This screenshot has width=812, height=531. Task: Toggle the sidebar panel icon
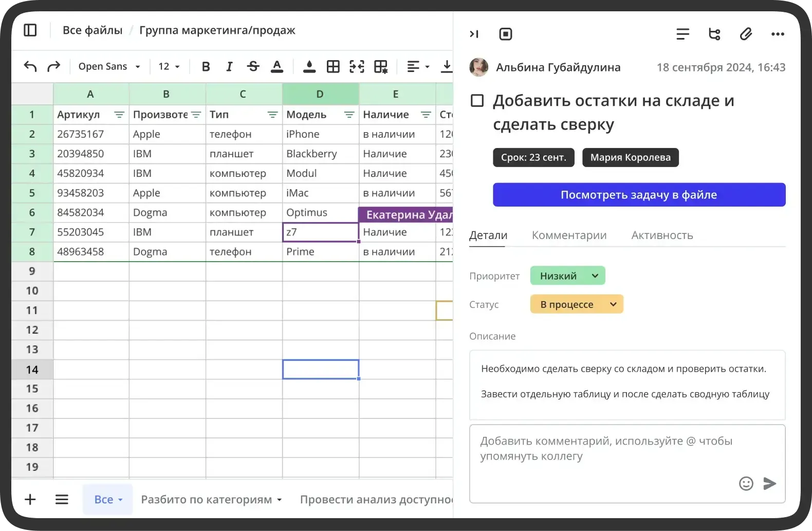(30, 30)
